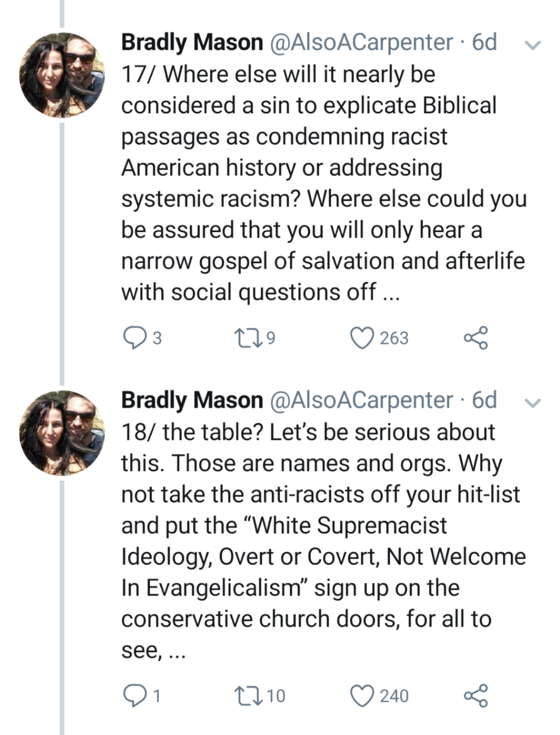Click the 6d timestamp on tweet 18

pyautogui.click(x=484, y=400)
